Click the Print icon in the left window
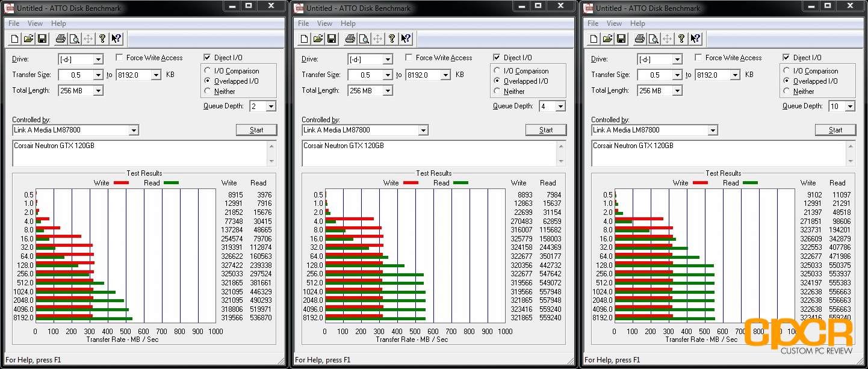The width and height of the screenshot is (868, 369). coord(60,39)
